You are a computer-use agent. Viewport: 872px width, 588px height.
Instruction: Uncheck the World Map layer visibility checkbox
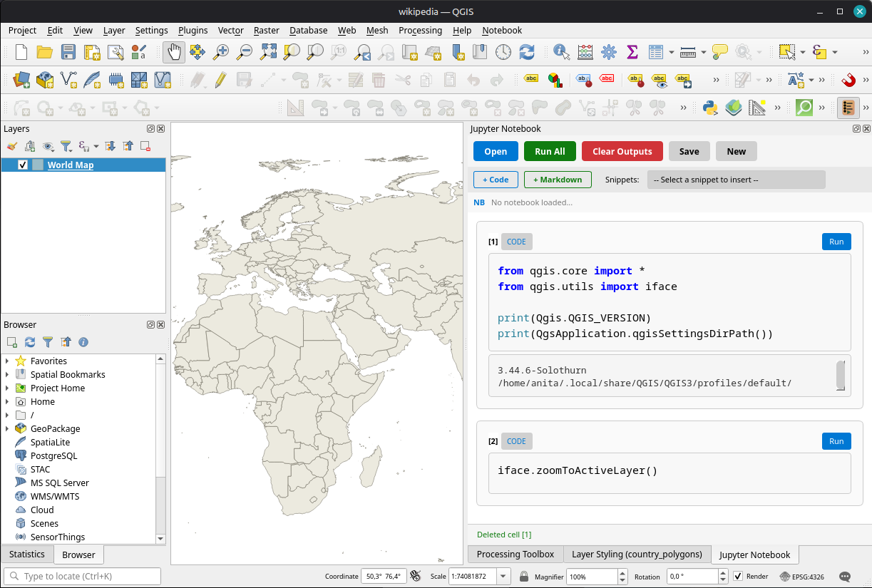(x=23, y=165)
